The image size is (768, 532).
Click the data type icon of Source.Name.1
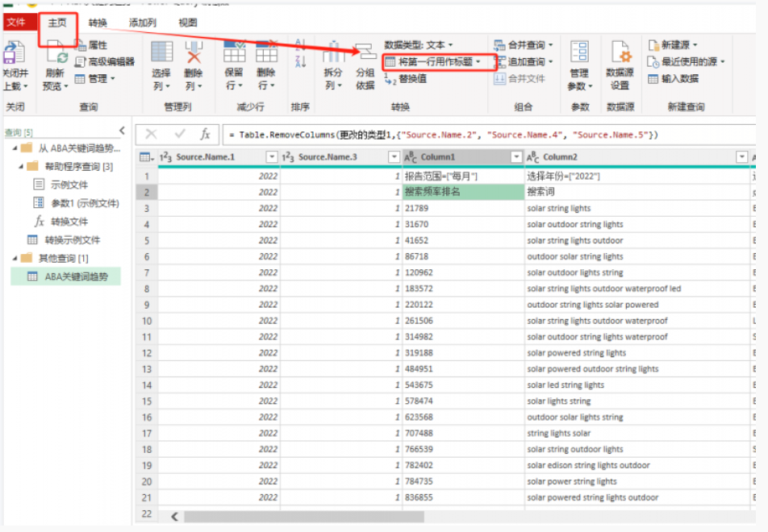click(165, 157)
